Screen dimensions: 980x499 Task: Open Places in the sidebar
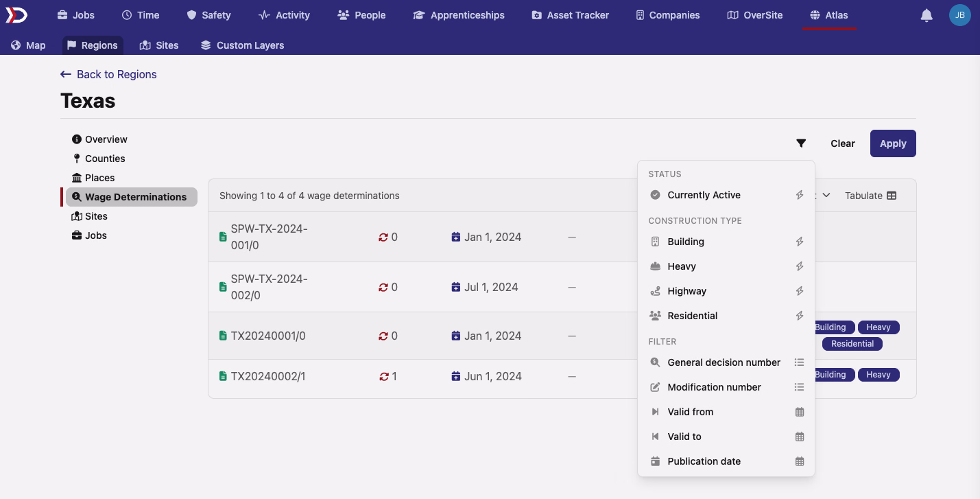pyautogui.click(x=93, y=178)
